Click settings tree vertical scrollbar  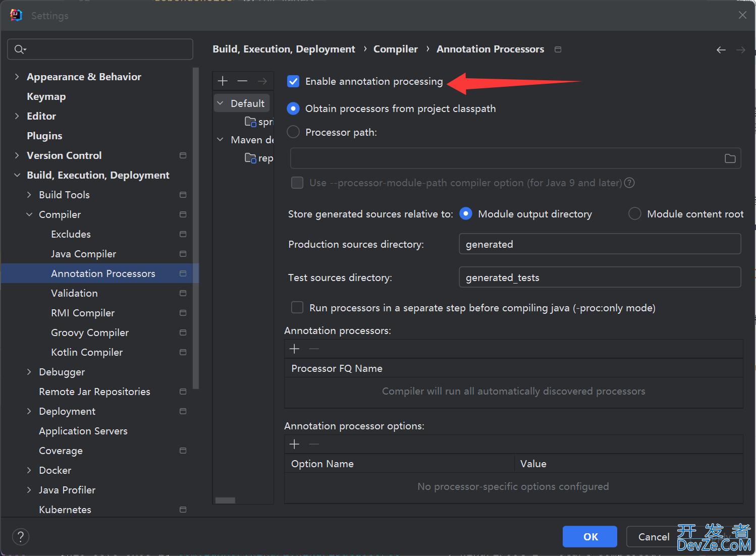[196, 228]
